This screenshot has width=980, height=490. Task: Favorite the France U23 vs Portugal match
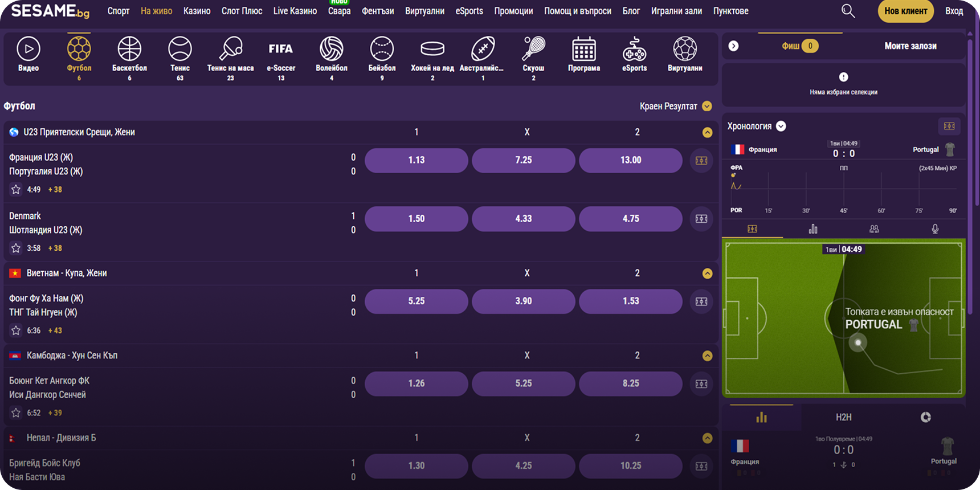click(x=16, y=190)
